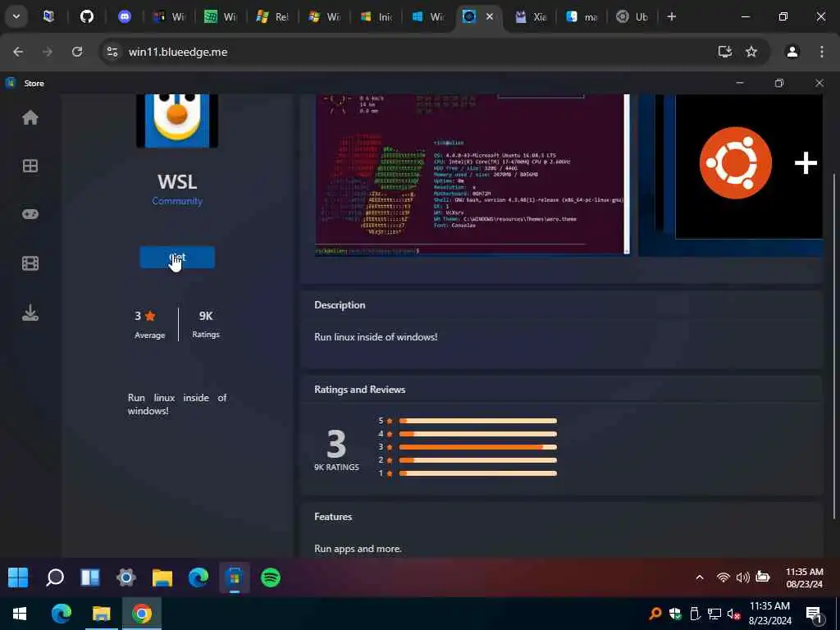Click the Ratings and Reviews heading
The image size is (840, 630).
[359, 390]
